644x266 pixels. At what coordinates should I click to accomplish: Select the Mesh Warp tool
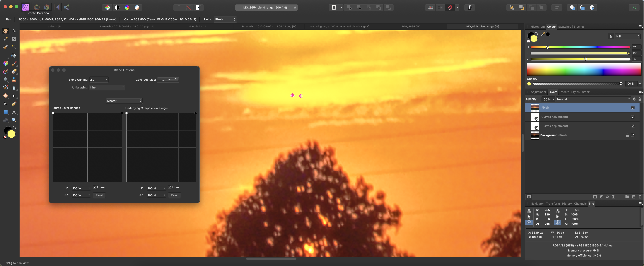click(x=5, y=120)
